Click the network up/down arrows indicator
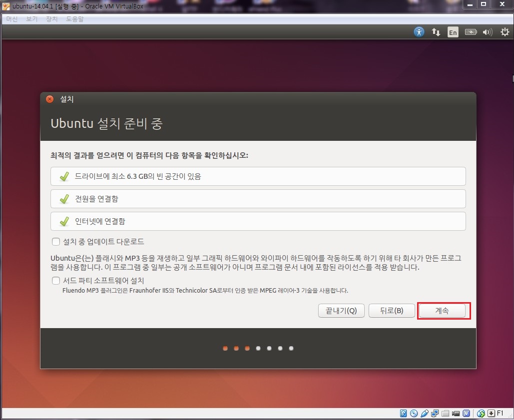This screenshot has width=514, height=420. (436, 32)
